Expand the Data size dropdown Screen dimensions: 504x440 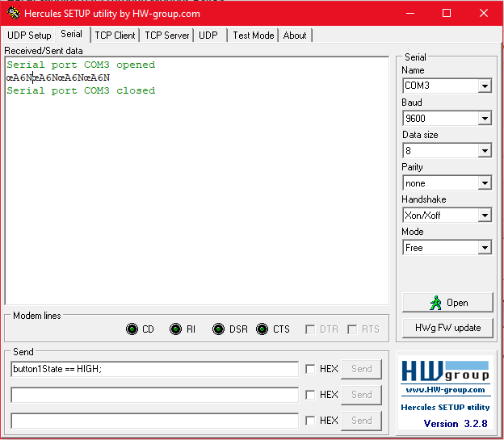point(485,151)
